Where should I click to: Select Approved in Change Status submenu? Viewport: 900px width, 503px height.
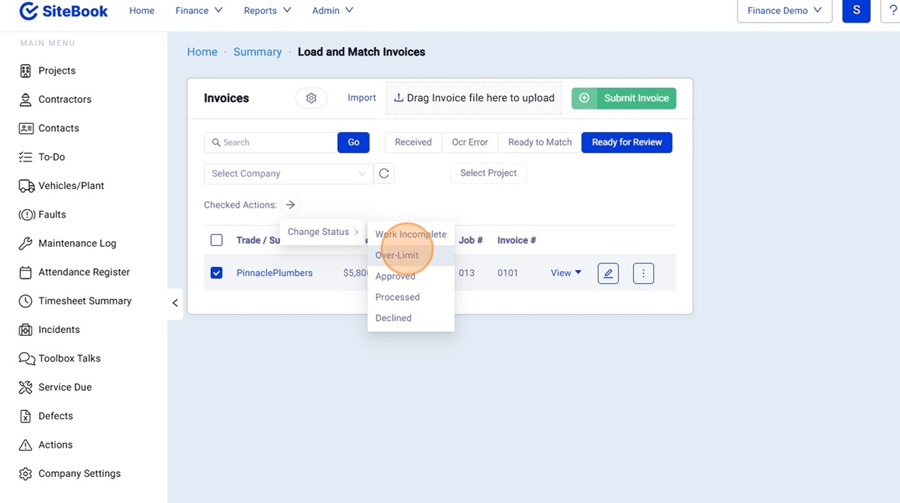395,276
